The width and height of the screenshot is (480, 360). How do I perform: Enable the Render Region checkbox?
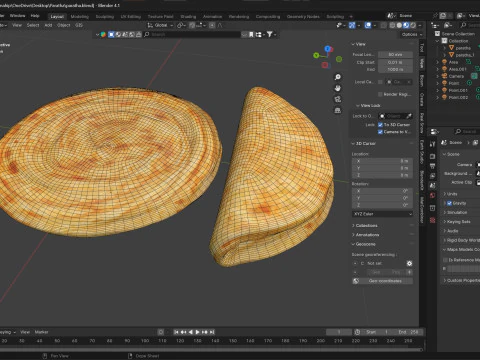click(380, 94)
